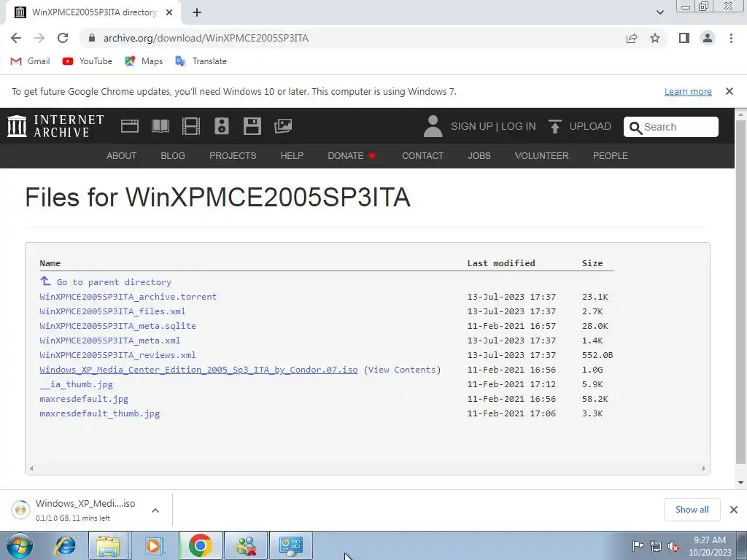Open Windows Start menu orb
The width and height of the screenshot is (747, 560).
click(20, 545)
